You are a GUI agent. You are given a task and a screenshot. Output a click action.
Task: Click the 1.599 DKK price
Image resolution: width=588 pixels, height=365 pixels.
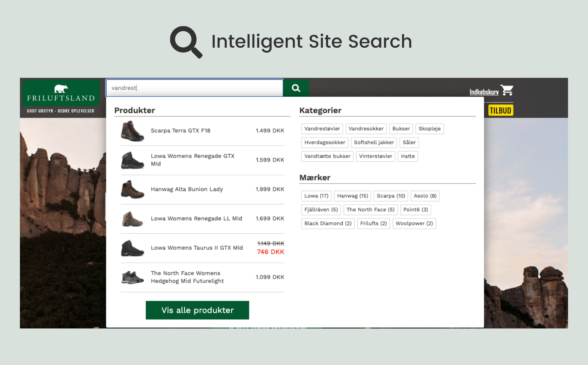point(270,160)
